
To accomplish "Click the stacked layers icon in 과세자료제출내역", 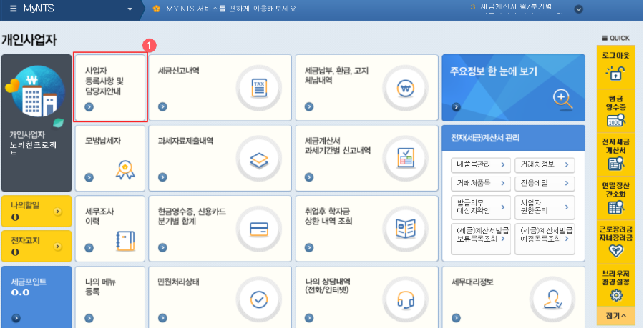I will [x=259, y=160].
